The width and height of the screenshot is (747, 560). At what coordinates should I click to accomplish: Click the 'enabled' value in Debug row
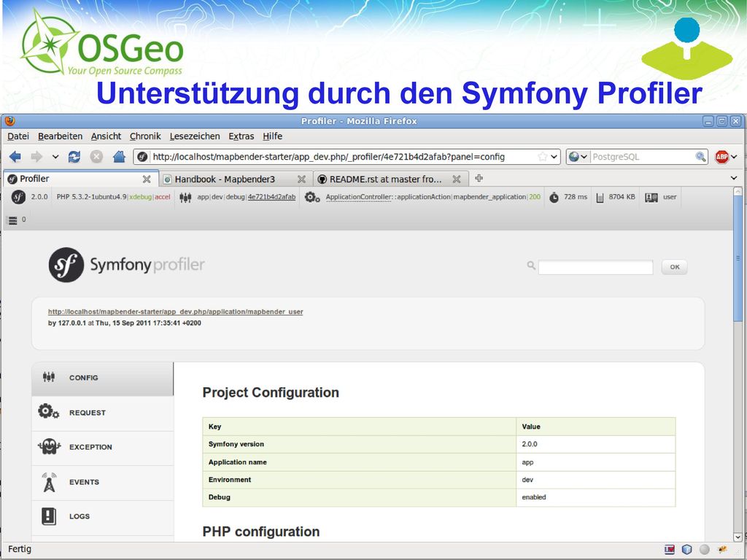(x=533, y=497)
